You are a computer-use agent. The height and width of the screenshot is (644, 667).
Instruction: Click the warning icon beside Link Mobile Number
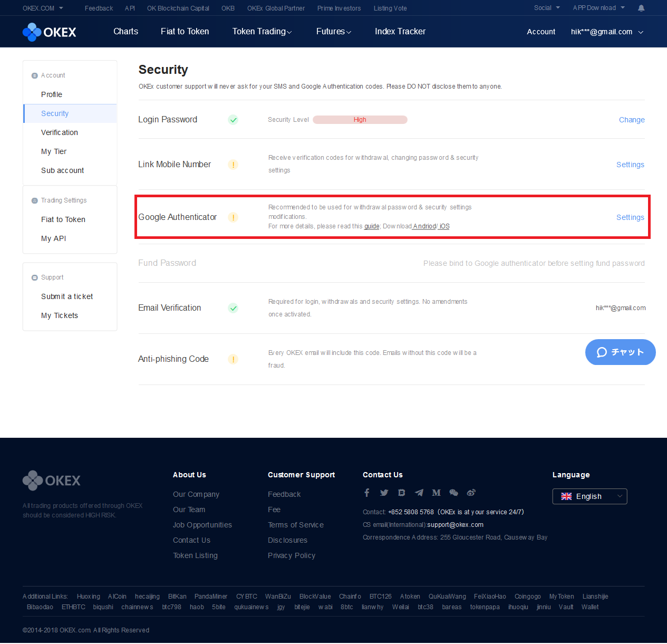233,165
